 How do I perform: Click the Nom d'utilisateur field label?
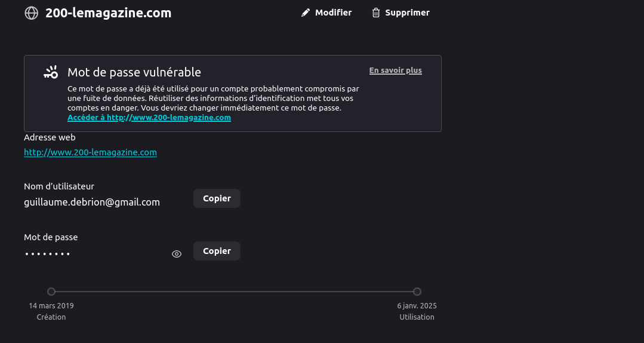coord(59,186)
